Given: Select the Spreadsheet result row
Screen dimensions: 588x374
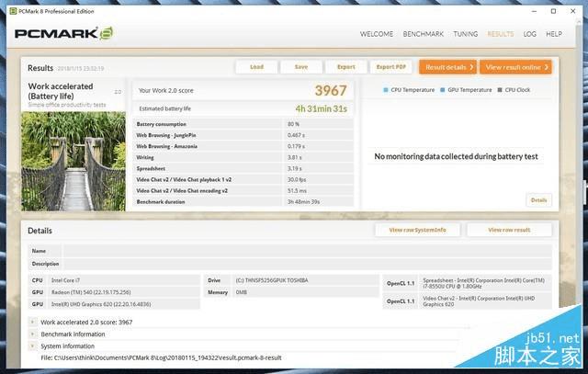Looking at the screenshot, I should coord(243,168).
